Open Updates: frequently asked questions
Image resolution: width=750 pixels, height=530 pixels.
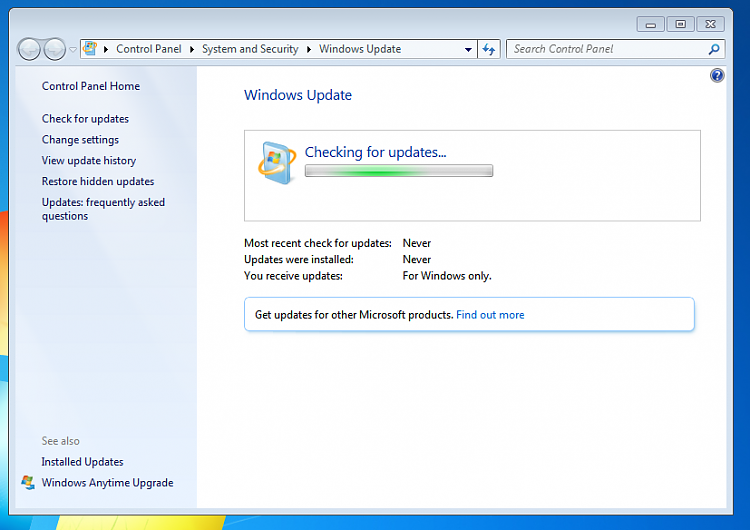[x=103, y=209]
